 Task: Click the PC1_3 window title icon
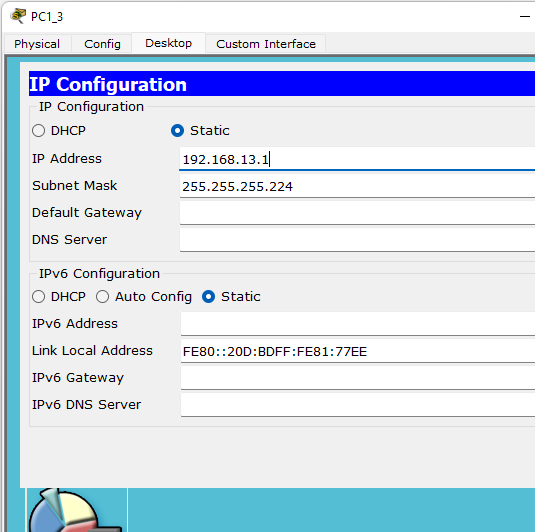click(18, 16)
